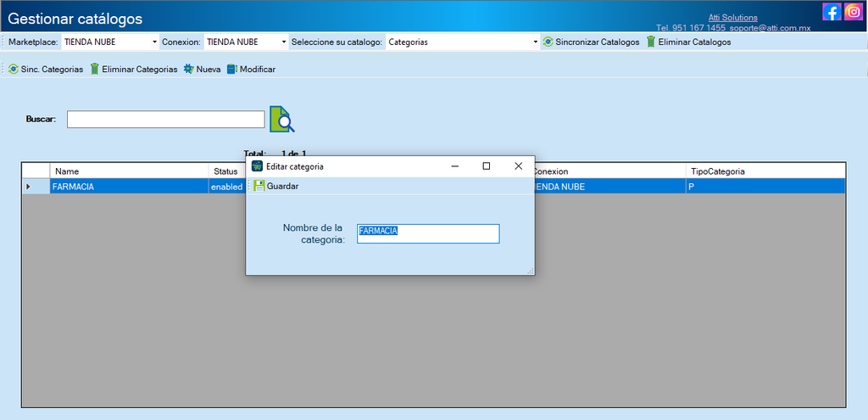The image size is (868, 420).
Task: Open the Marketplace dropdown
Action: click(x=154, y=42)
